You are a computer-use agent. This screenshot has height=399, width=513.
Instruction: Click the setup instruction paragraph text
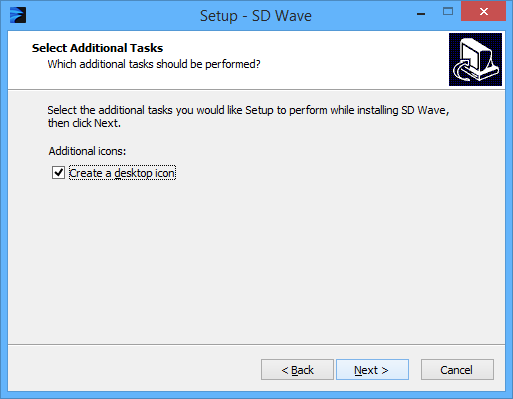pos(248,116)
